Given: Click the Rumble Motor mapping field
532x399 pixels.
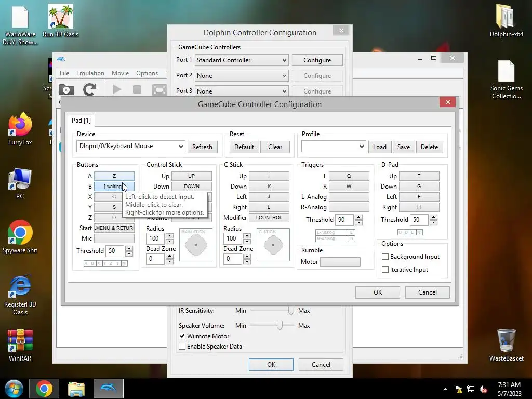Looking at the screenshot, I should (340, 262).
